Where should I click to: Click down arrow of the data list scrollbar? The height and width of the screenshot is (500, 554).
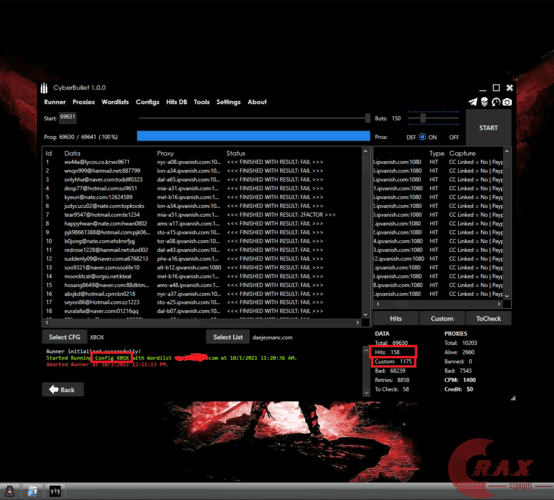point(366,314)
